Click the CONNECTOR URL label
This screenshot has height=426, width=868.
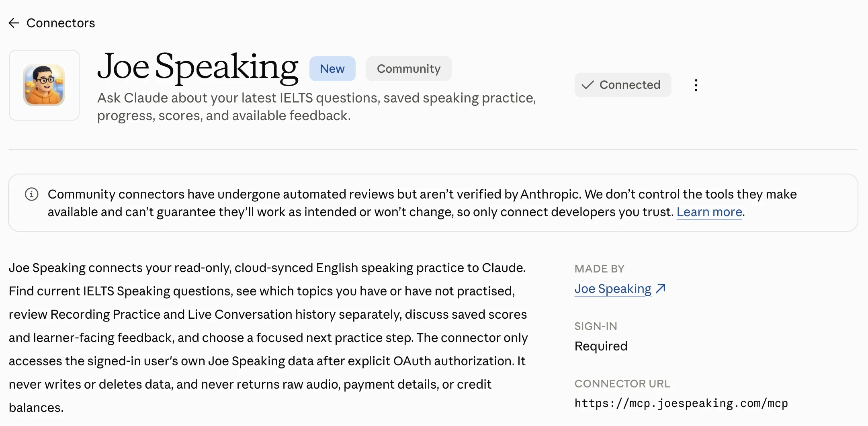(x=622, y=384)
